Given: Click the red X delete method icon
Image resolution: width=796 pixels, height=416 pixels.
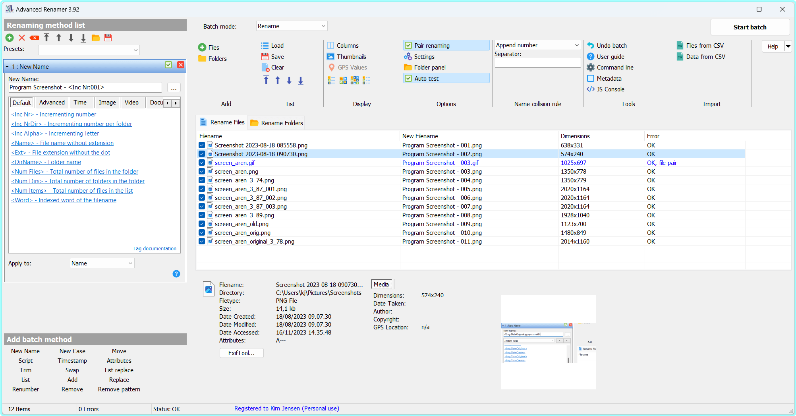Looking at the screenshot, I should [22, 37].
